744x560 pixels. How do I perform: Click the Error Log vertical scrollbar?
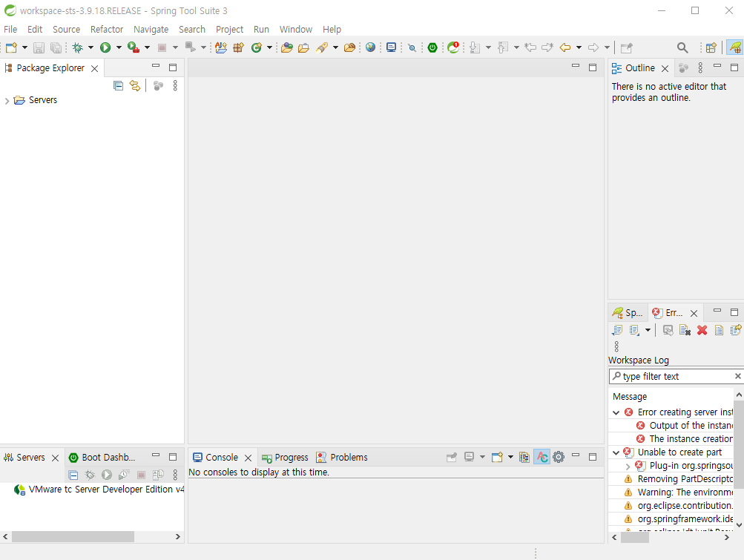pos(739,445)
